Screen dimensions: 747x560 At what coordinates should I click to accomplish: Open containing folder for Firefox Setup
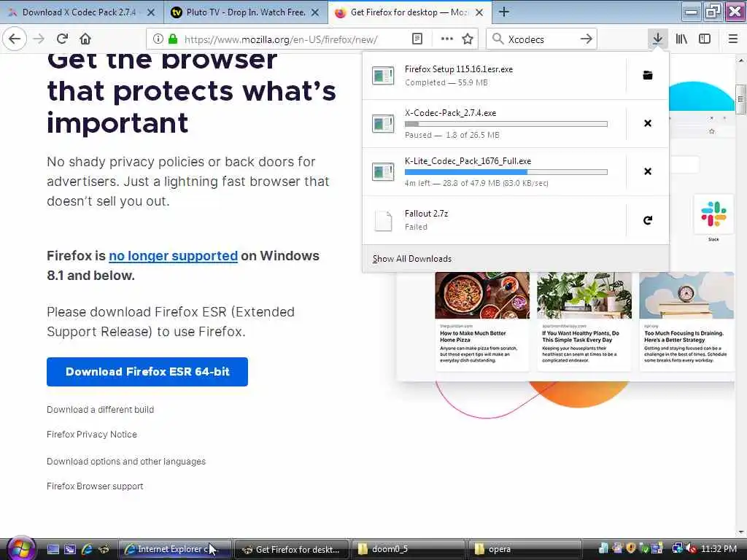648,75
